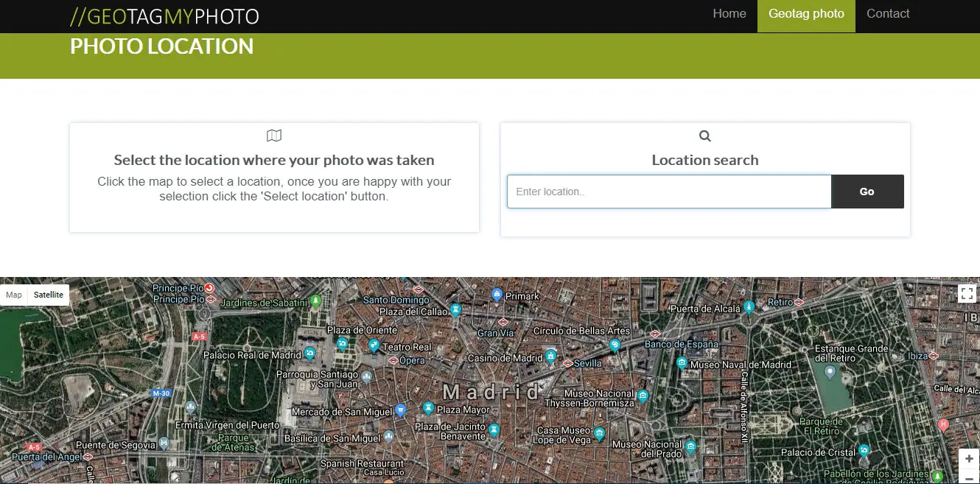Viewport: 980px width, 484px height.
Task: Click the Museo Naval de Madrid marker
Action: coord(682,363)
